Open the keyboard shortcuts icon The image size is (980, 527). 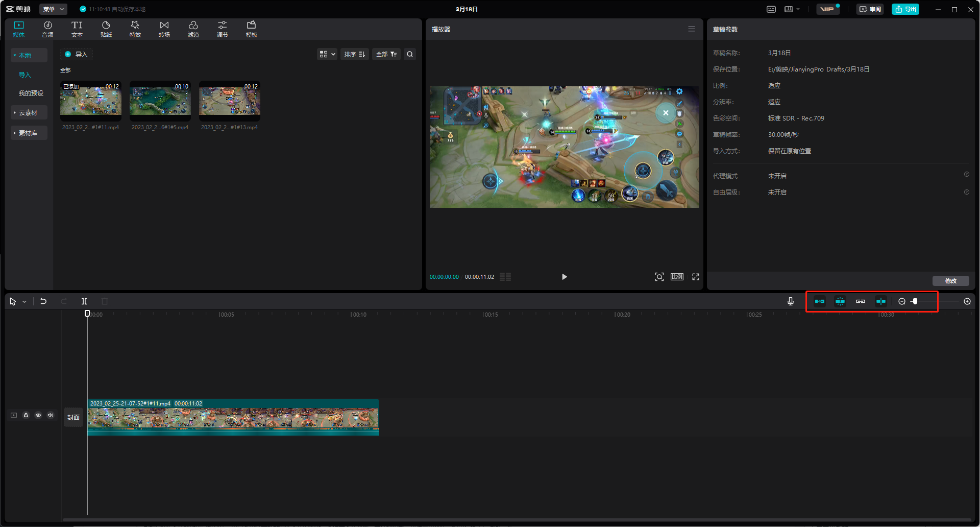click(x=771, y=9)
